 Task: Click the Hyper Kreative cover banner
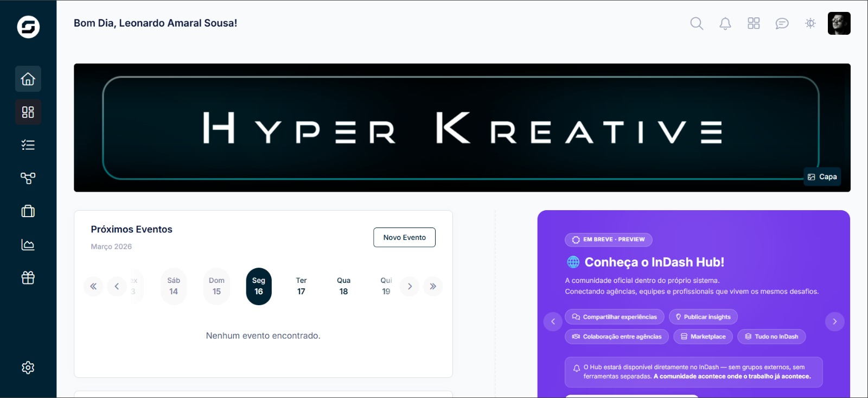click(x=462, y=128)
